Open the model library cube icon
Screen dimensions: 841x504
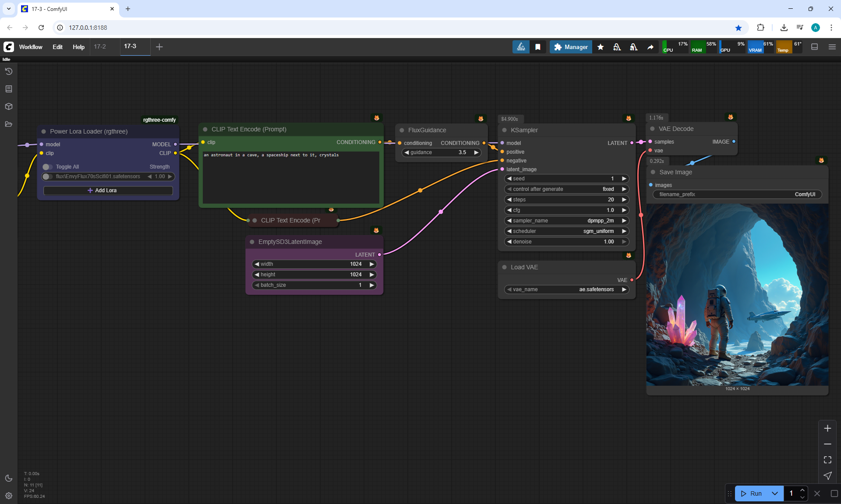[x=8, y=106]
